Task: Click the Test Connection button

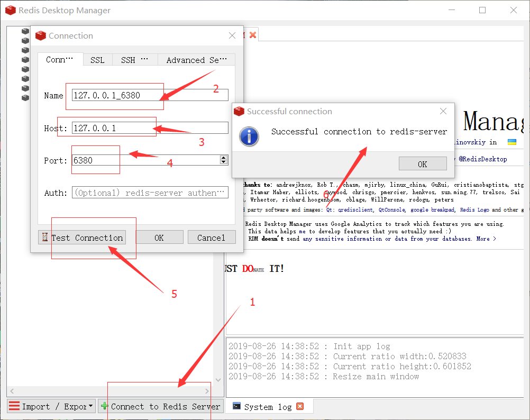Action: [x=82, y=237]
